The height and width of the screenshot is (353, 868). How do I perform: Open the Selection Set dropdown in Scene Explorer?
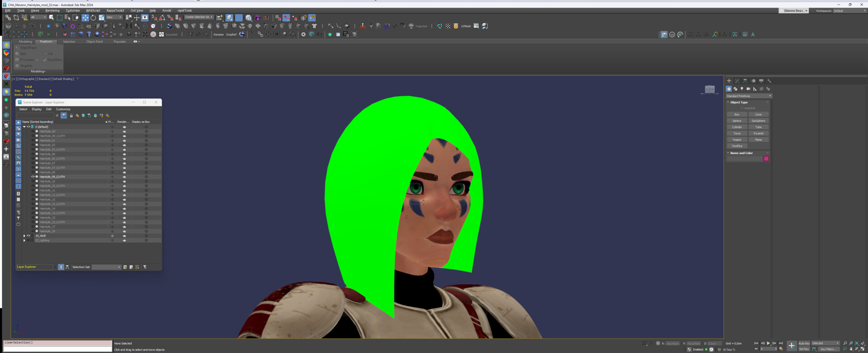click(106, 267)
